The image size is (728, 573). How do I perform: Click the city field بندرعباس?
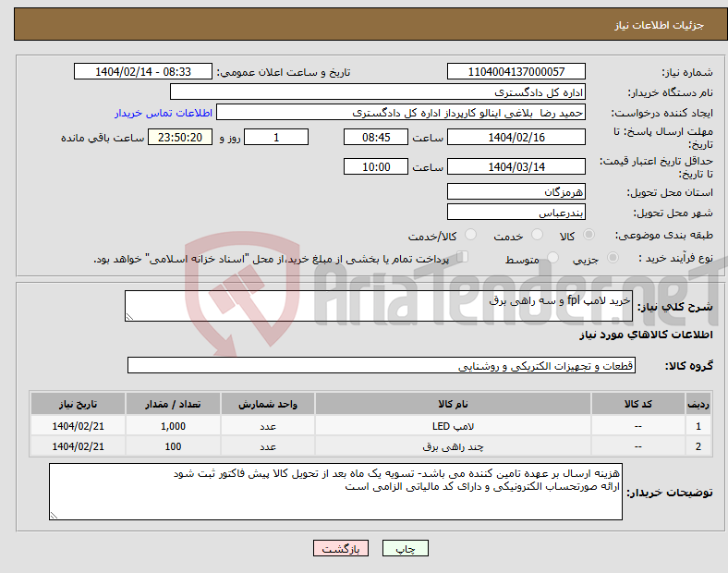point(516,213)
